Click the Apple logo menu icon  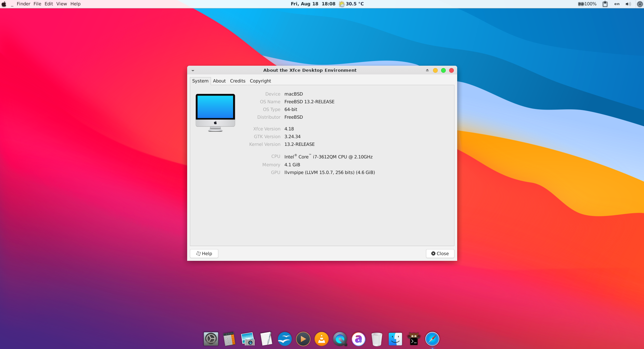(x=4, y=4)
